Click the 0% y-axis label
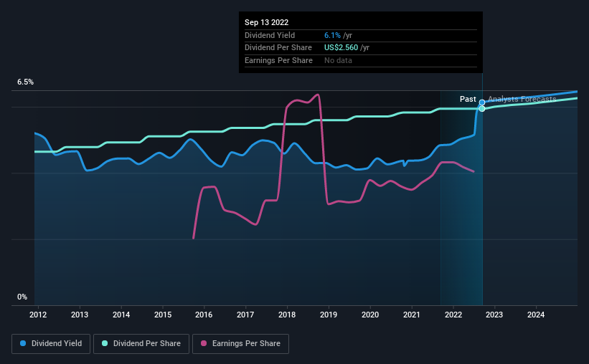Viewport: 589px width, 364px height. (22, 297)
